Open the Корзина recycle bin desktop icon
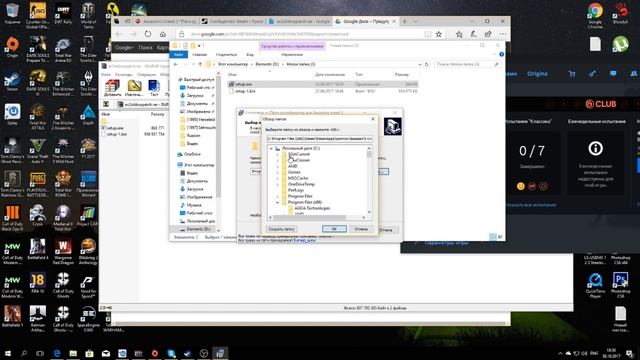 point(12,14)
